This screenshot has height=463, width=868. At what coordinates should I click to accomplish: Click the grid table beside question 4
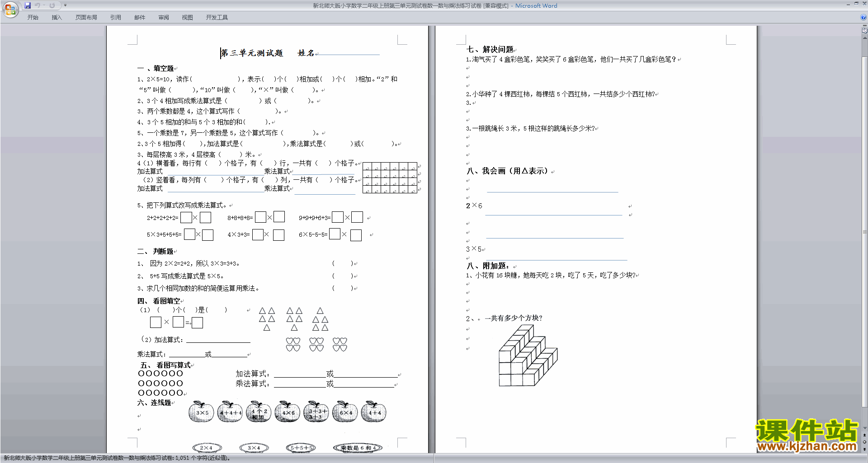coord(390,178)
